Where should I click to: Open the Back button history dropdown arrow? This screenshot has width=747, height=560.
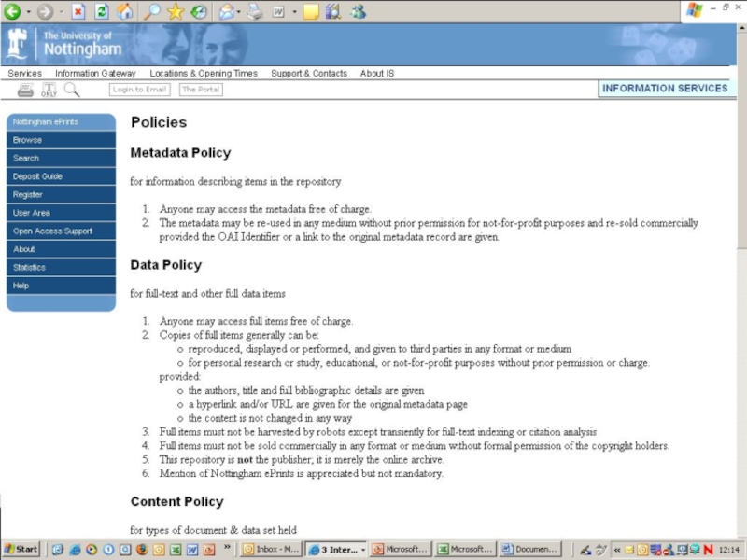coord(28,12)
